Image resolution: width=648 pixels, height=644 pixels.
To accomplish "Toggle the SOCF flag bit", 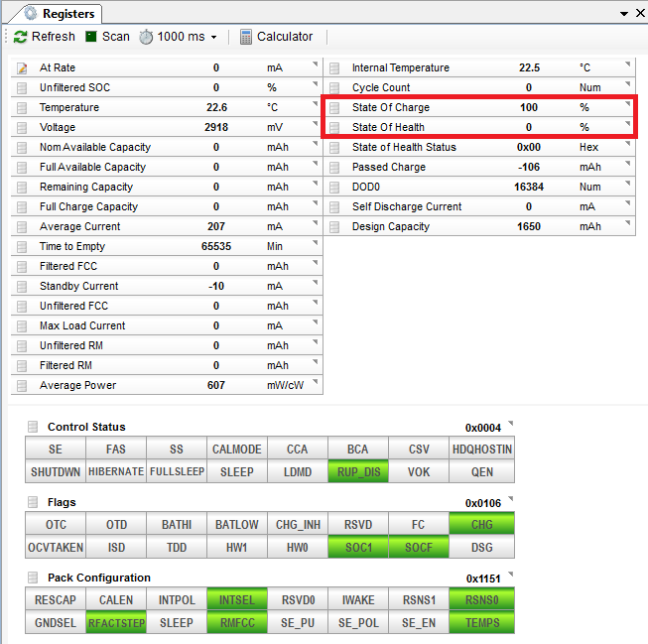I will point(418,547).
